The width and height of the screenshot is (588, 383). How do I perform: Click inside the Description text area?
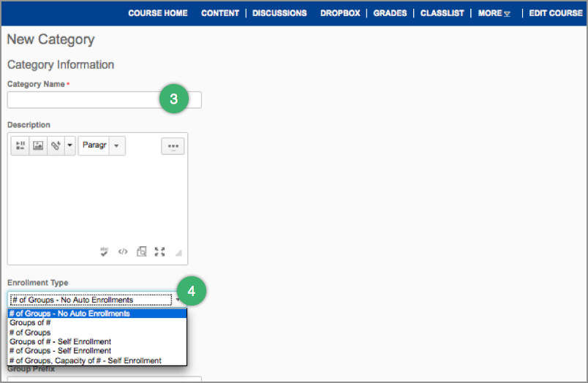[x=97, y=199]
